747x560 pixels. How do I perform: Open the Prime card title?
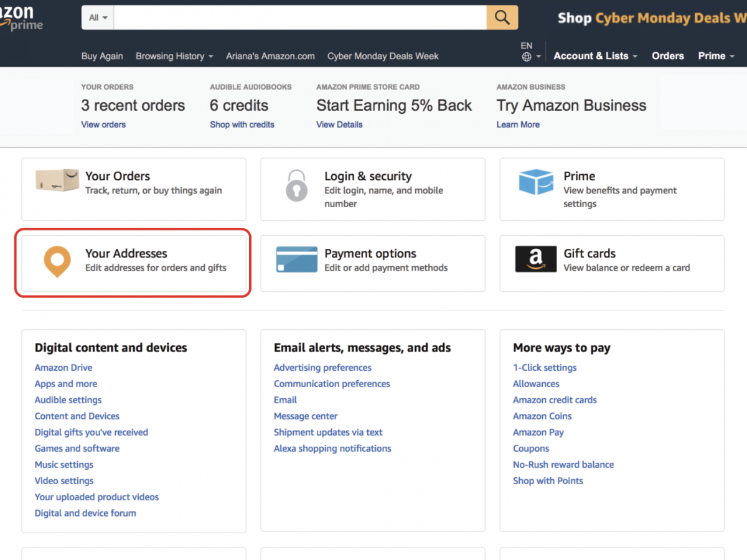[580, 176]
